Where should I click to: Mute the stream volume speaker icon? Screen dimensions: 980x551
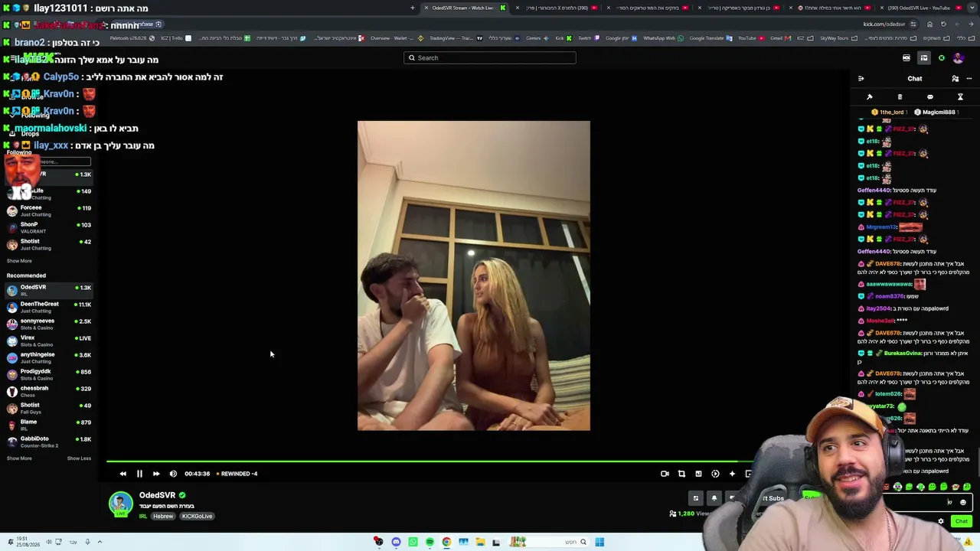coord(173,474)
